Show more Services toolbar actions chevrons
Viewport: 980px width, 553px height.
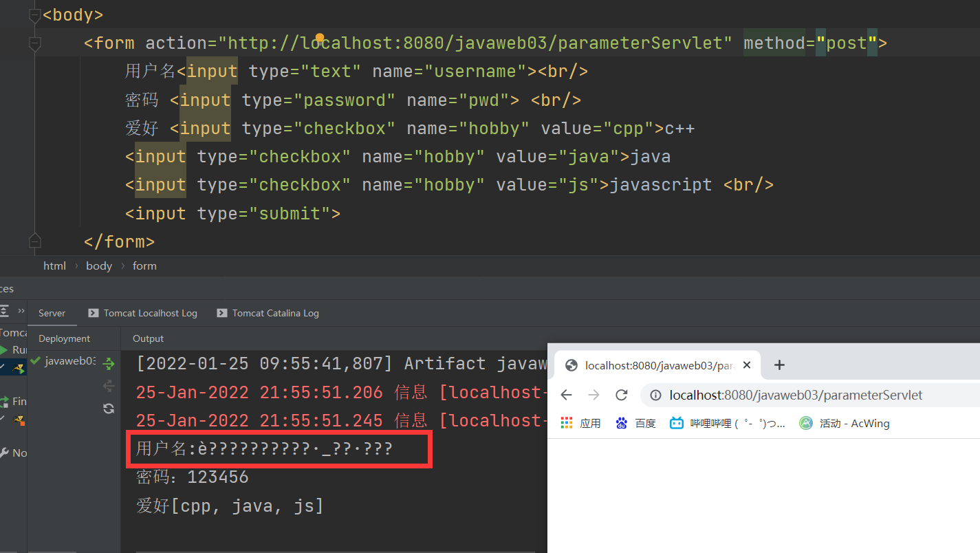coord(21,311)
